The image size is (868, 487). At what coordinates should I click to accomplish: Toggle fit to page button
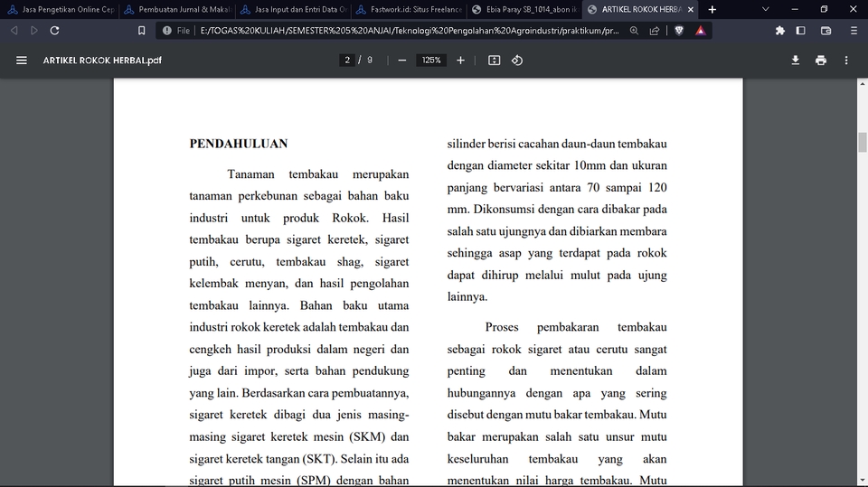click(x=495, y=61)
